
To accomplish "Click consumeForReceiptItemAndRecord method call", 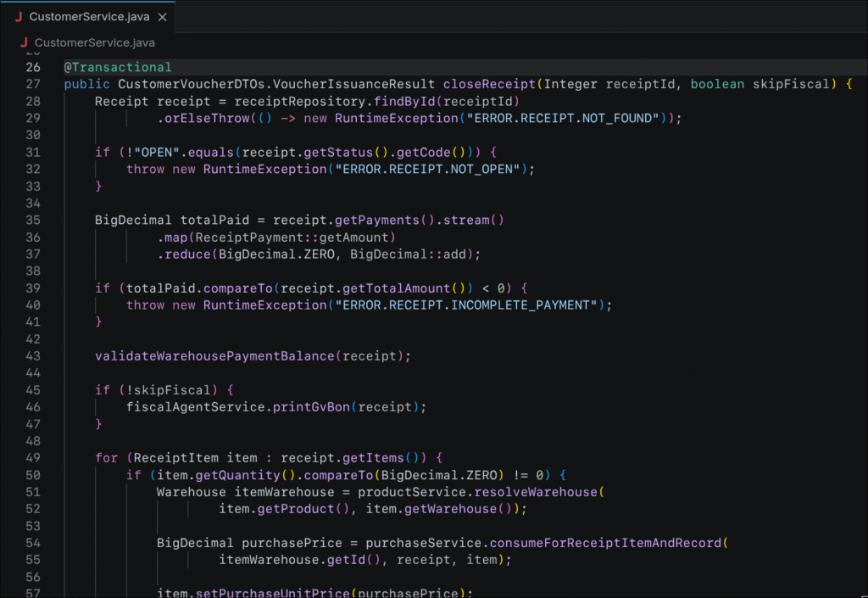I will click(x=605, y=543).
